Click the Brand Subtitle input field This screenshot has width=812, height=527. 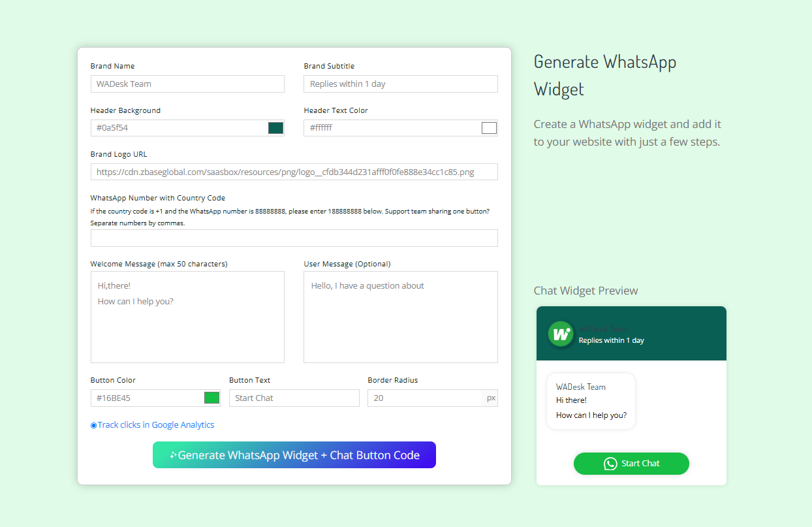coord(400,84)
